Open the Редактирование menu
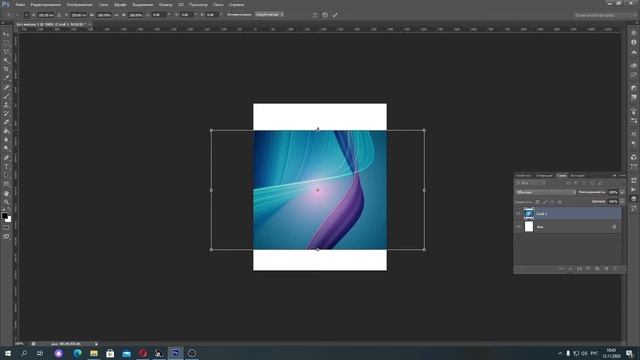640x360 pixels. pyautogui.click(x=46, y=4)
